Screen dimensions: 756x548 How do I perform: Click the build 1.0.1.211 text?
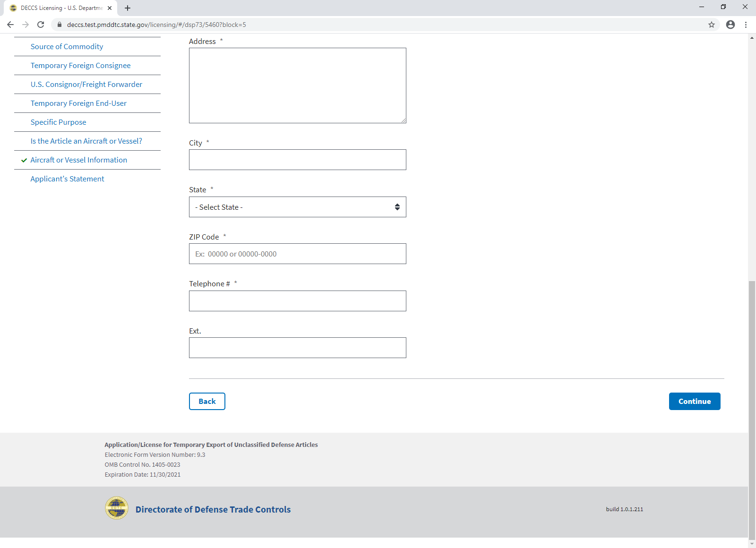pos(625,509)
